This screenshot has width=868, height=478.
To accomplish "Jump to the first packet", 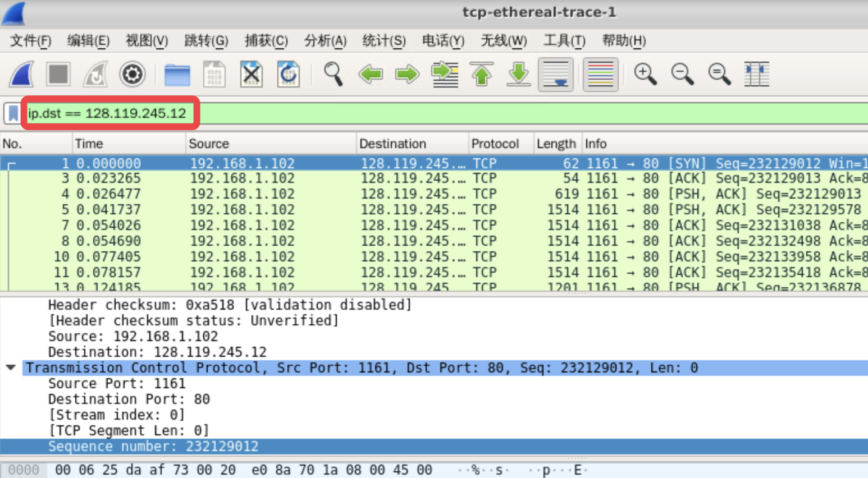I will [482, 74].
